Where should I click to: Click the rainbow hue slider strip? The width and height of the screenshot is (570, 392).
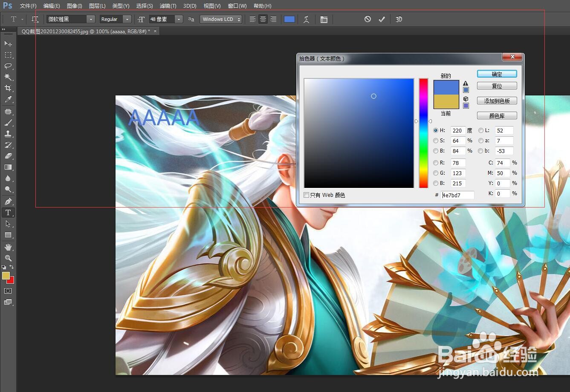[423, 133]
